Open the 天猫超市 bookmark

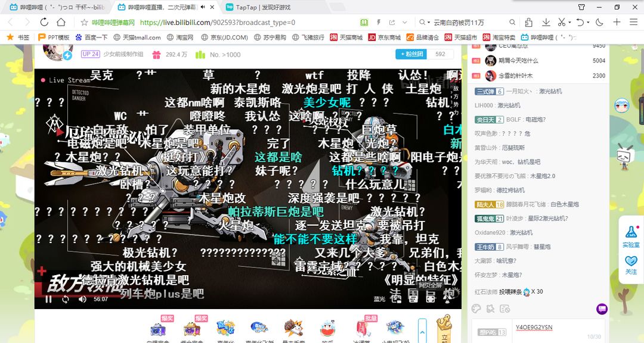click(461, 38)
